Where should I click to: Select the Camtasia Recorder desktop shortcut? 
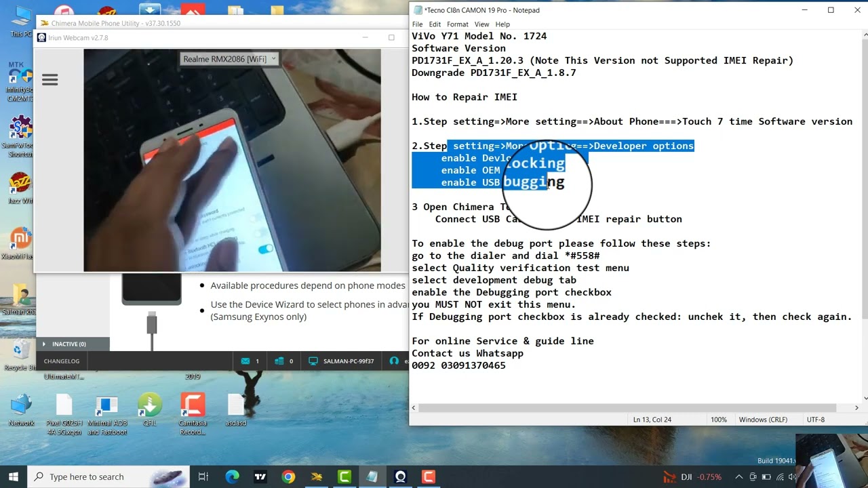pos(193,413)
